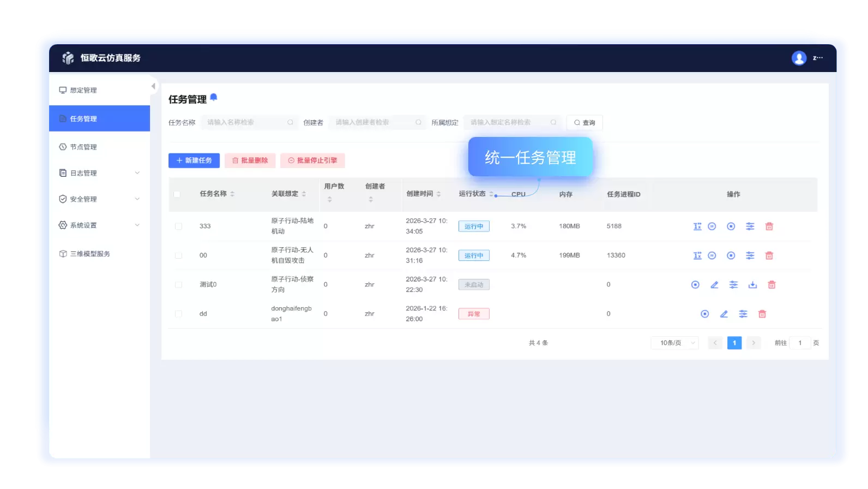868x489 pixels.
Task: Open settings sliders icon for 测试0
Action: coord(734,285)
